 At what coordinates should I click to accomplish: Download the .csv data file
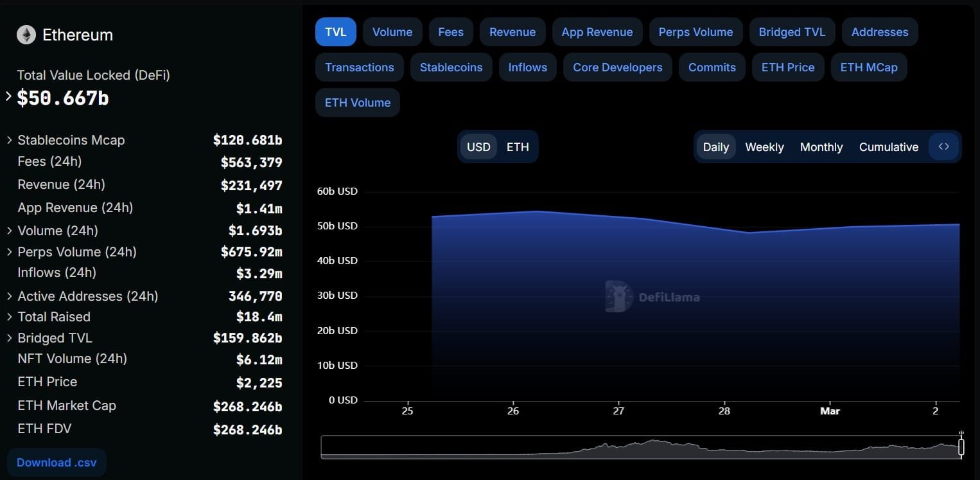point(57,462)
